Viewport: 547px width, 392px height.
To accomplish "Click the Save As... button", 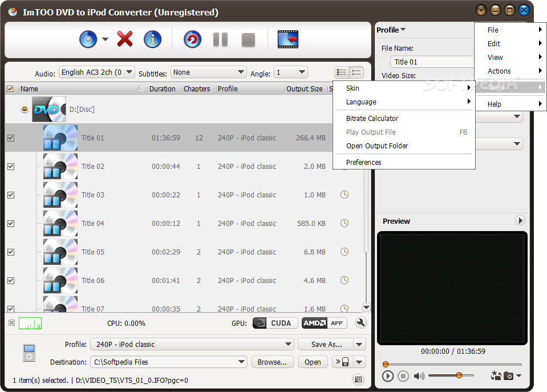I will tap(326, 344).
